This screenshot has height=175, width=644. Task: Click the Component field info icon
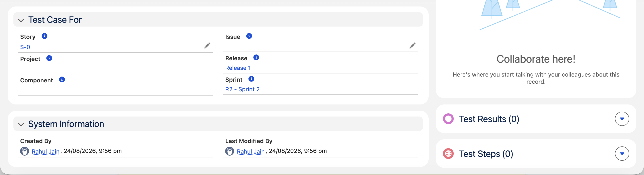(x=62, y=80)
